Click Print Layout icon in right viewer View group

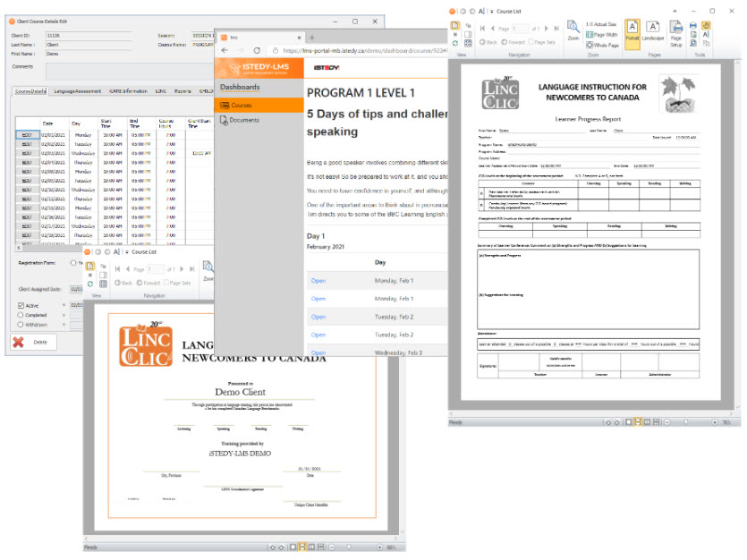click(x=455, y=25)
